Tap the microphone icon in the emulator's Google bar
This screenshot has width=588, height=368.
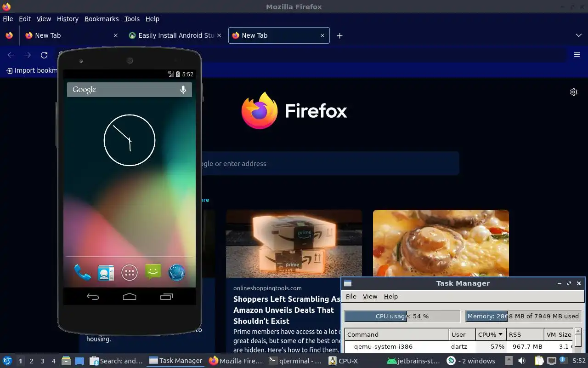(x=183, y=90)
